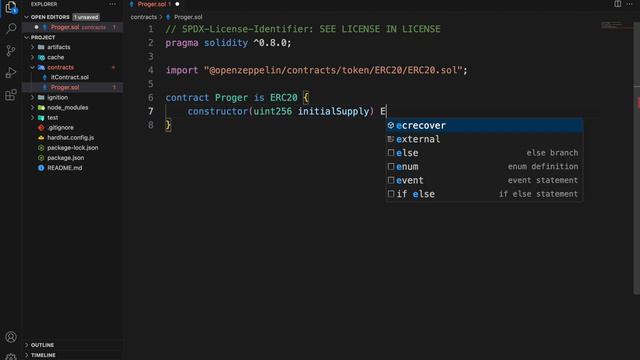
Task: Open the Run and Debug icon
Action: coord(11,73)
